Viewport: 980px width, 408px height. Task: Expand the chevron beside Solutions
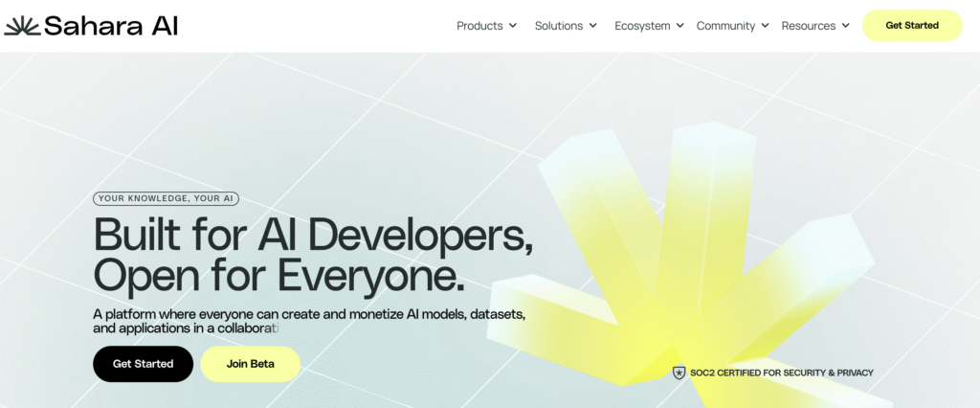click(593, 26)
